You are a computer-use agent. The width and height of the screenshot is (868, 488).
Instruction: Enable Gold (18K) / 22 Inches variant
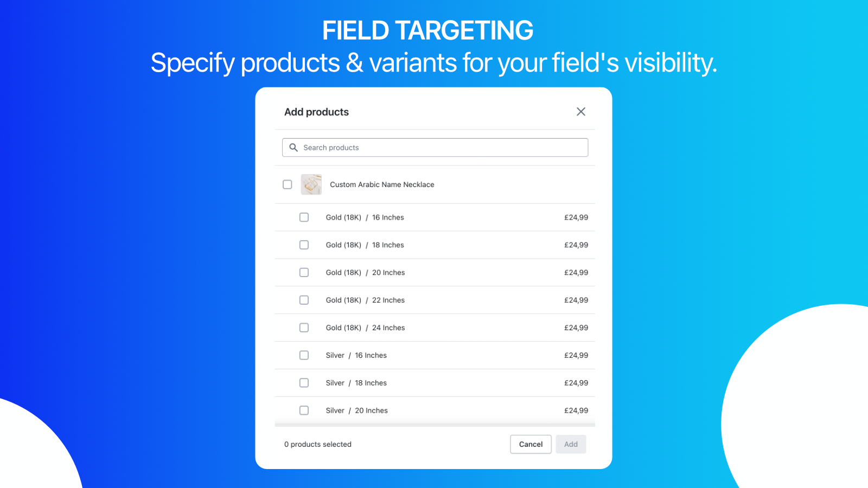tap(304, 300)
